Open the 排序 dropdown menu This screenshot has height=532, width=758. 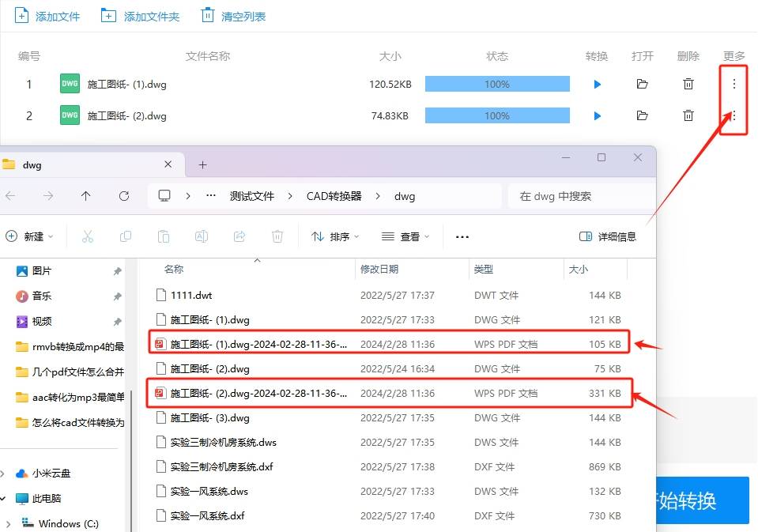pos(334,236)
